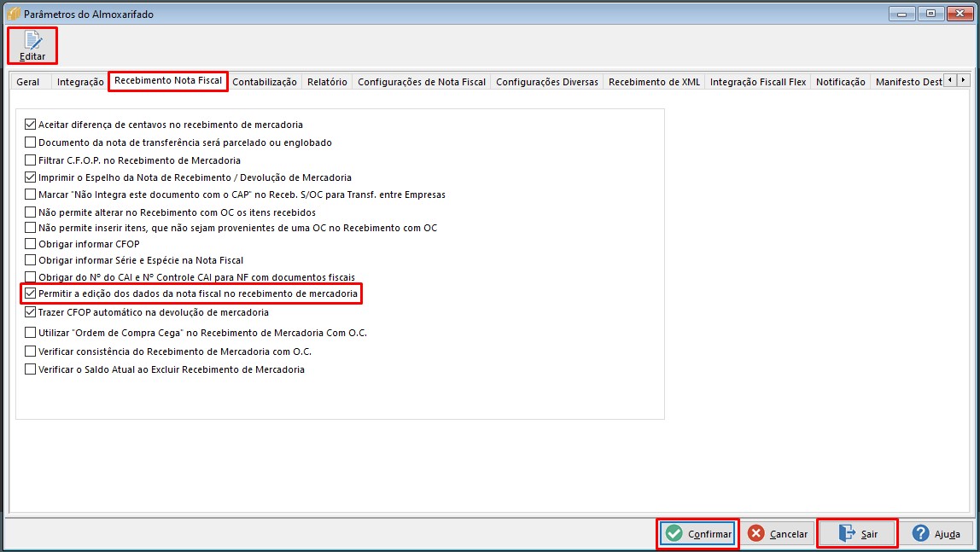
Task: Click the Confirmar button
Action: pyautogui.click(x=697, y=533)
